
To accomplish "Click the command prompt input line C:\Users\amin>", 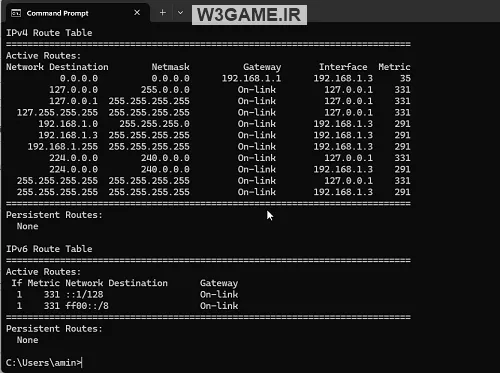I will pyautogui.click(x=44, y=362).
